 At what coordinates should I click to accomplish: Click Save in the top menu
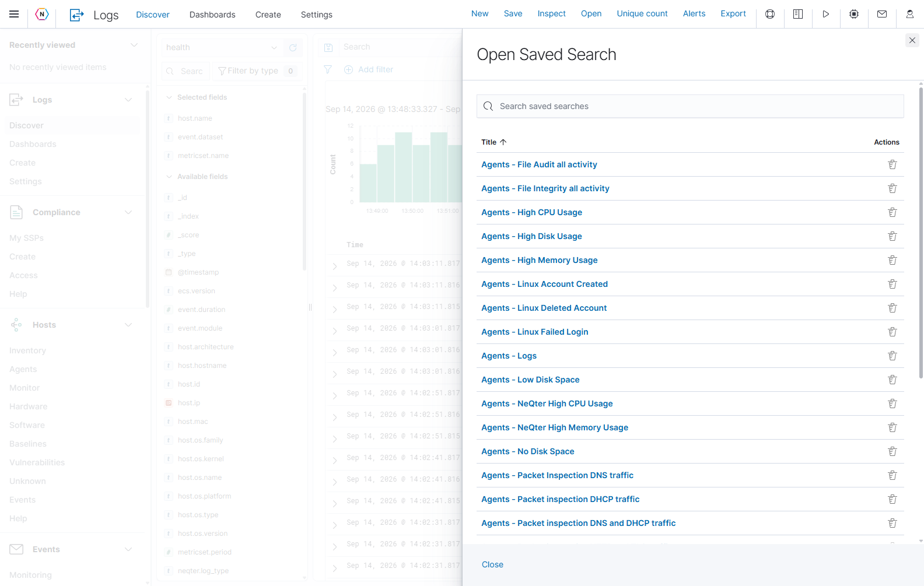point(513,13)
